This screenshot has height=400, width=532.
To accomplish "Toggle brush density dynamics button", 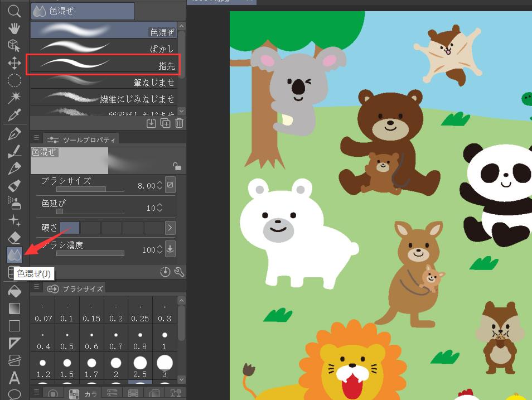I will coord(170,249).
